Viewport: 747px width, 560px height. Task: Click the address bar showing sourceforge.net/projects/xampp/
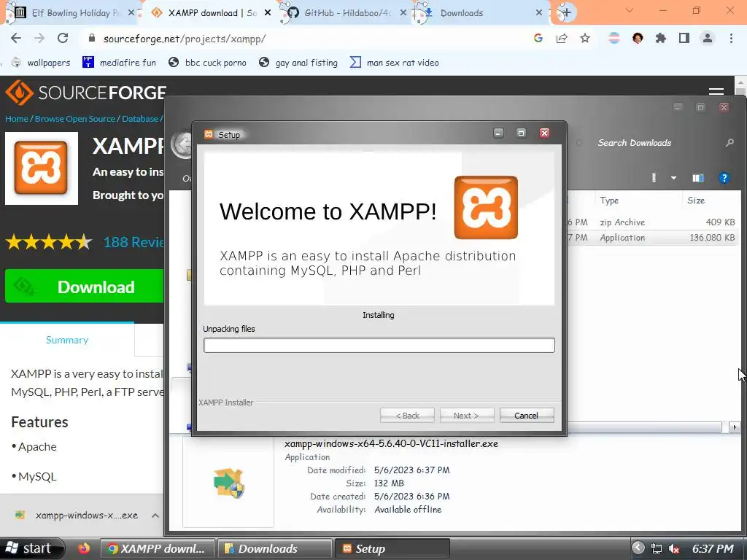click(x=305, y=39)
